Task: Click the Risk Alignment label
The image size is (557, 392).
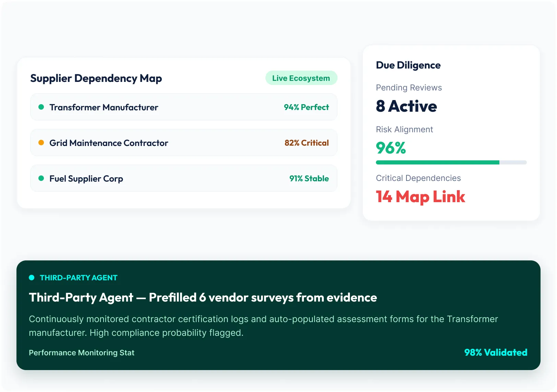Action: tap(404, 130)
